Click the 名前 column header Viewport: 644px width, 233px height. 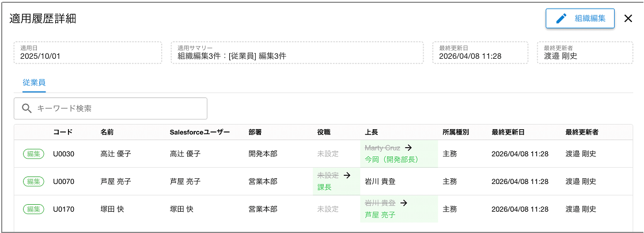[108, 132]
